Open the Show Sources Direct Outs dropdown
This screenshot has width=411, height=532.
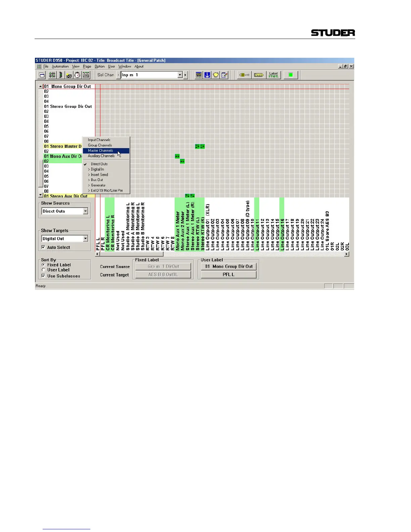click(86, 211)
